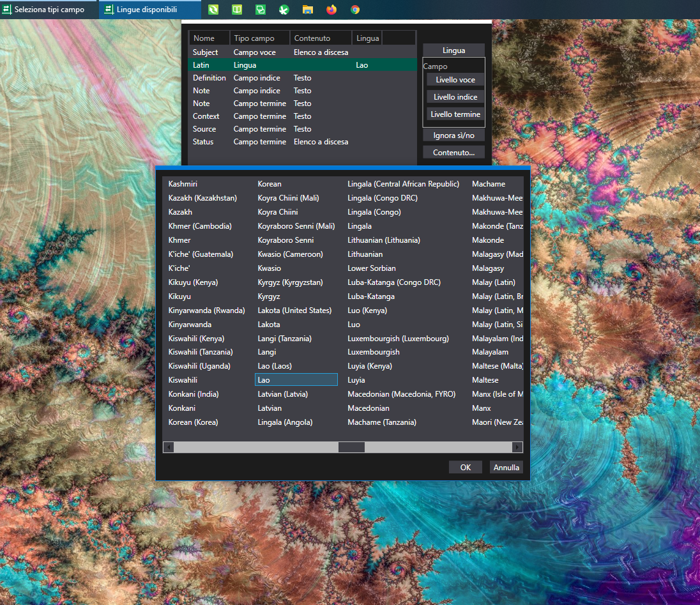Select Koyraboro Senni language

pos(285,240)
